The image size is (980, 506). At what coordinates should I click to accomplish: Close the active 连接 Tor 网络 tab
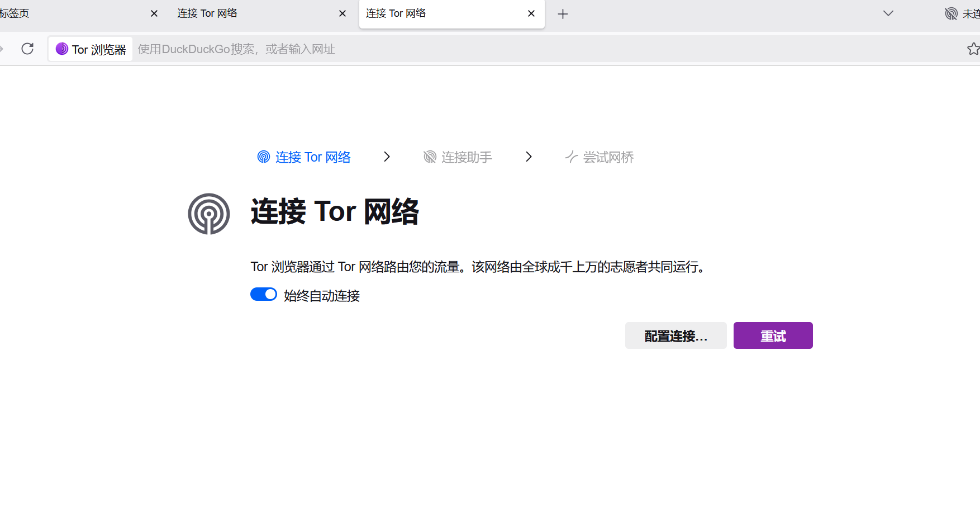click(531, 13)
